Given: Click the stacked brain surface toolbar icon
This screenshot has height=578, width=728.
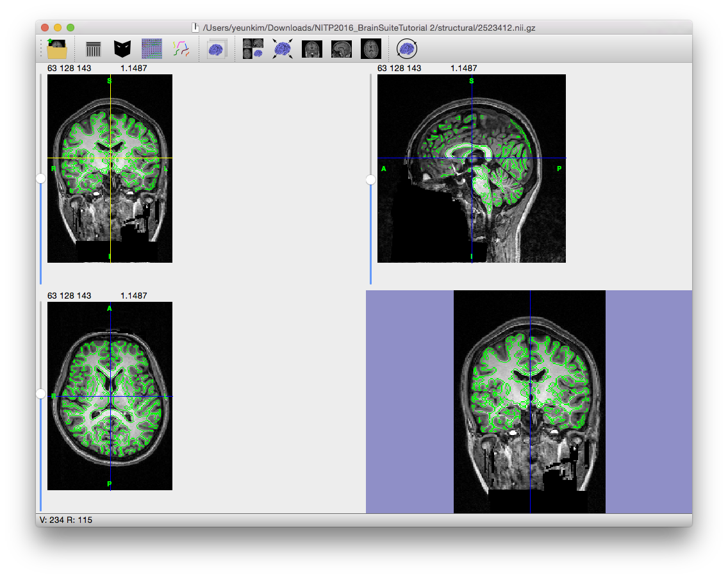Looking at the screenshot, I should [x=217, y=49].
